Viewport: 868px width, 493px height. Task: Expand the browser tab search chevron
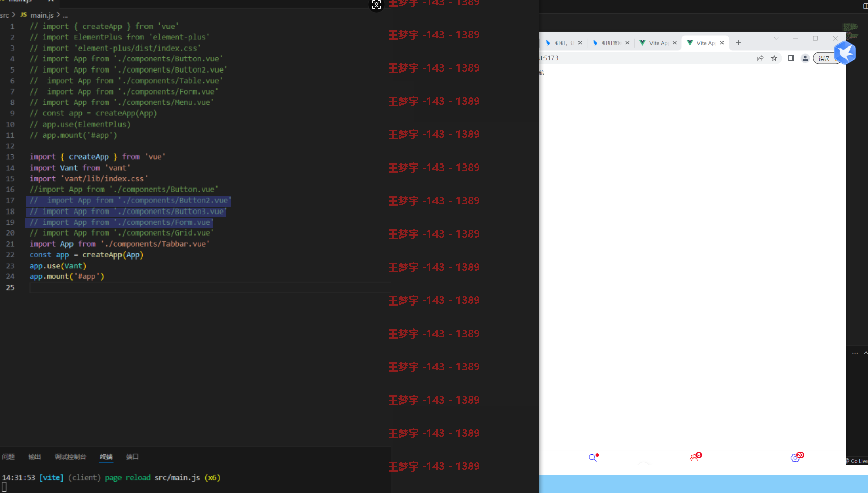pos(776,39)
